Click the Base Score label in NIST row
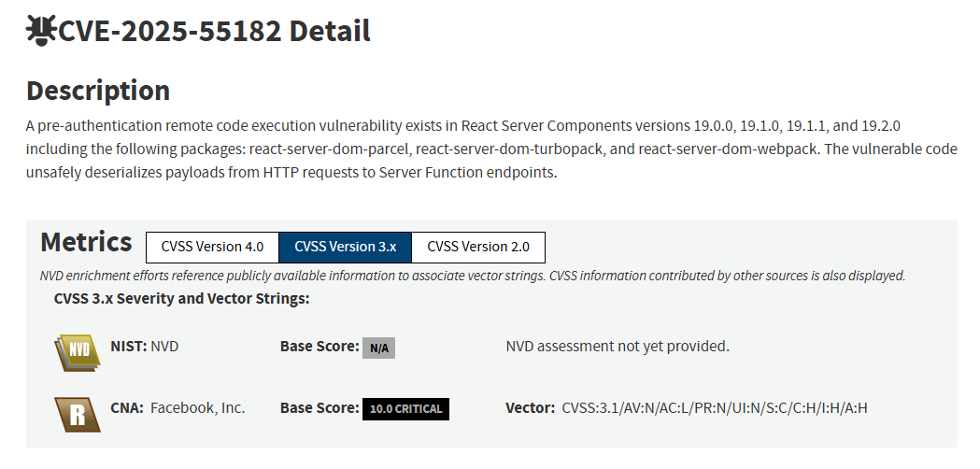The height and width of the screenshot is (469, 980). 320,347
